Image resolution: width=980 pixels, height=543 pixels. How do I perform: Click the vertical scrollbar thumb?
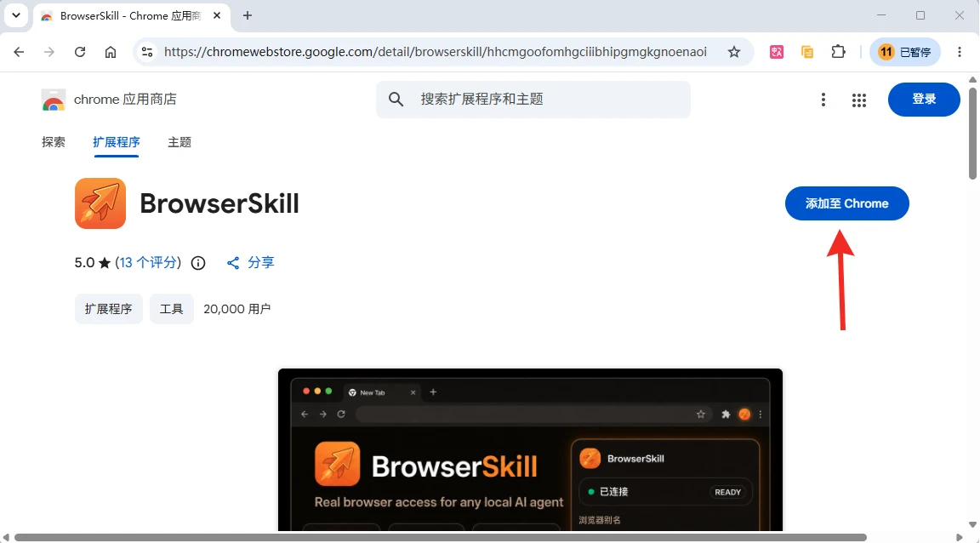pos(972,134)
